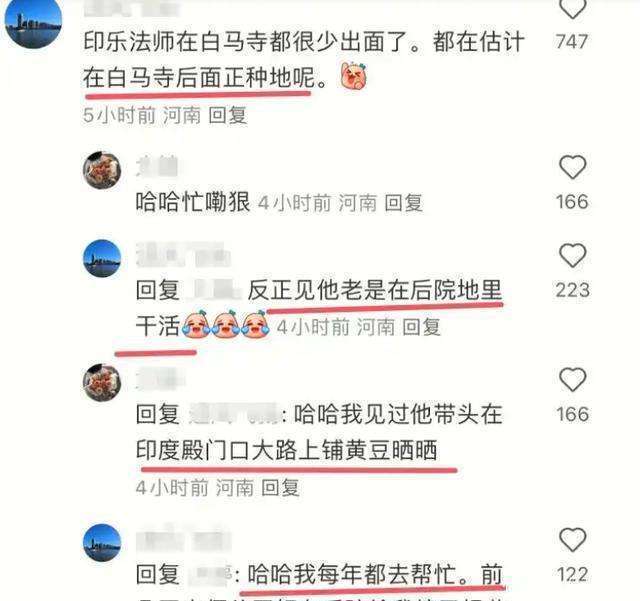Open food avatar beside 哈哈忙嘞狠 comment
640x601 pixels.
pyautogui.click(x=102, y=170)
